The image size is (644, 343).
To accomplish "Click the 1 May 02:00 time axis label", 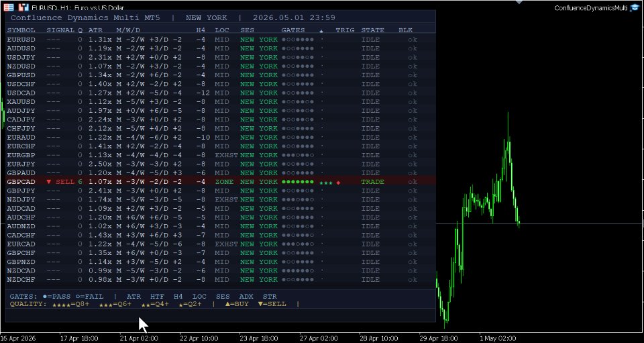I will click(497, 339).
